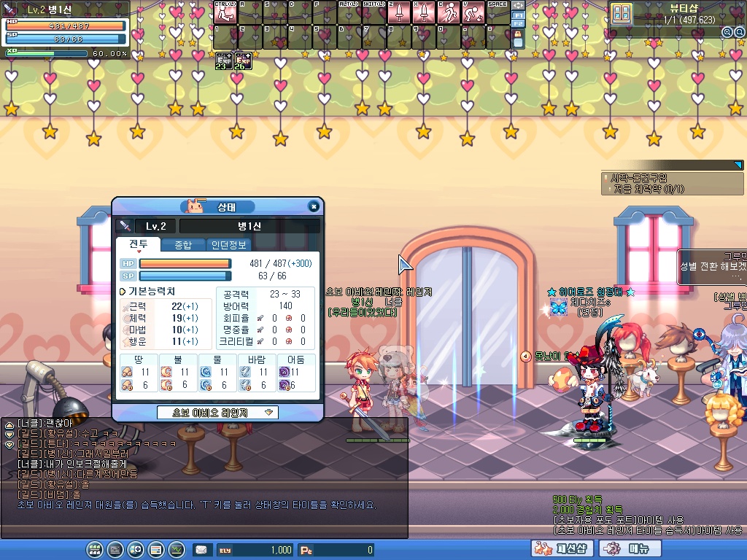This screenshot has height=560, width=747.
Task: Switch quick slots to F1 page
Action: [518, 15]
